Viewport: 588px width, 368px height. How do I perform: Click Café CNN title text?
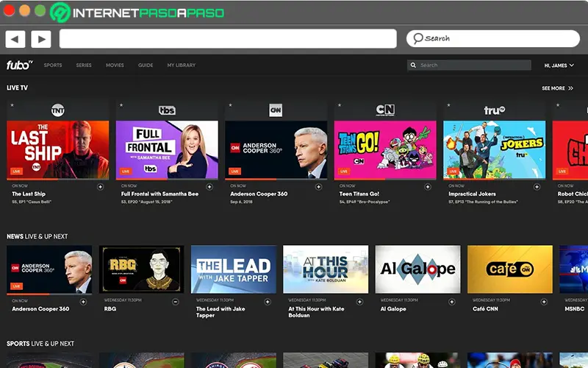[x=485, y=308]
